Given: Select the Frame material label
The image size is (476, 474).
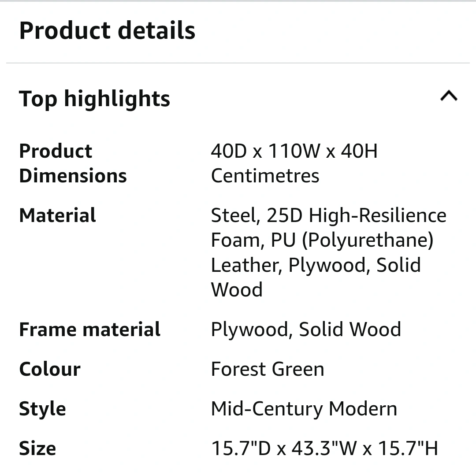Looking at the screenshot, I should 89,330.
